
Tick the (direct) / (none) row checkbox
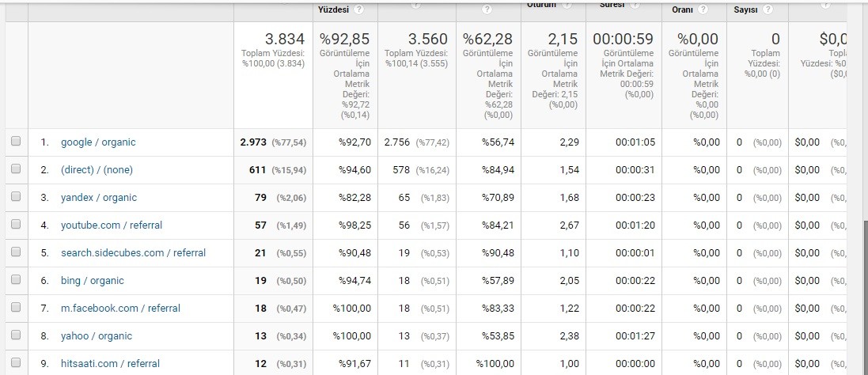pyautogui.click(x=16, y=169)
